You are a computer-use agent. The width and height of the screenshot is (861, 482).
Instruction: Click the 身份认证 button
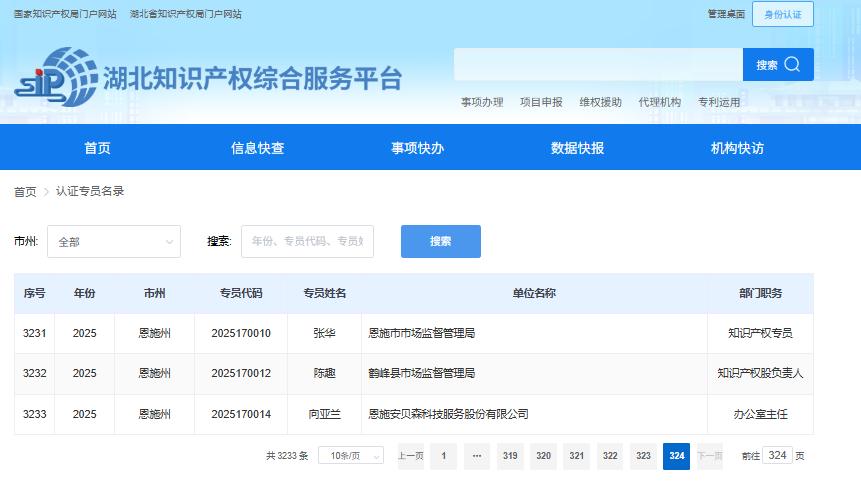point(783,14)
